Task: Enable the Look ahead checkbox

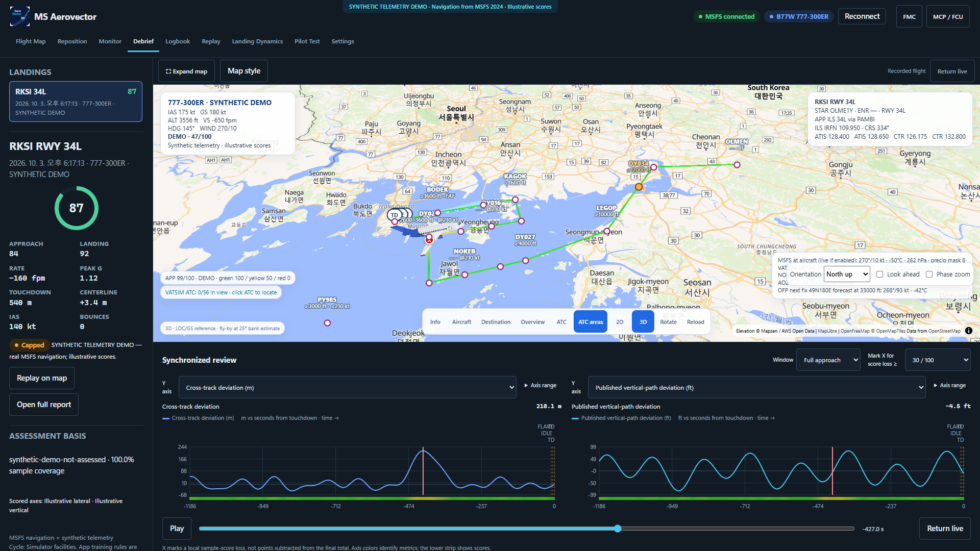Action: pyautogui.click(x=879, y=274)
